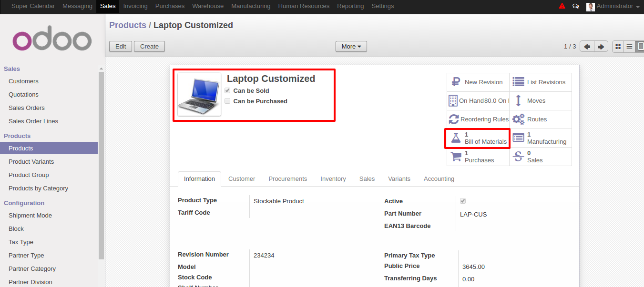Click the Sales strikethrough S icon
Image resolution: width=644 pixels, height=287 pixels.
pos(518,156)
